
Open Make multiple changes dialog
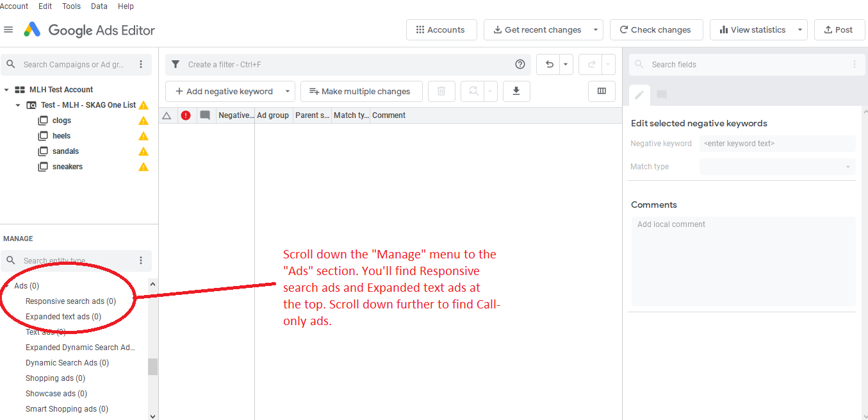361,91
